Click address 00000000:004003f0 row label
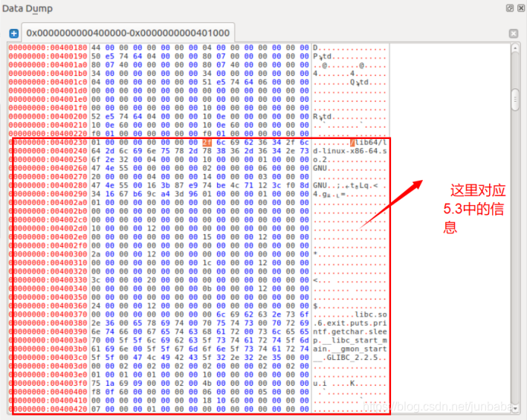 pos(48,384)
